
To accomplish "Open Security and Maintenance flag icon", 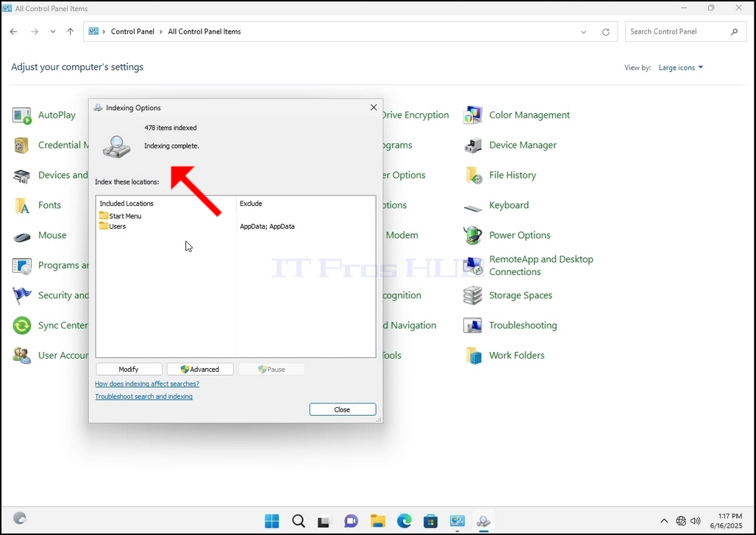I will pyautogui.click(x=22, y=295).
